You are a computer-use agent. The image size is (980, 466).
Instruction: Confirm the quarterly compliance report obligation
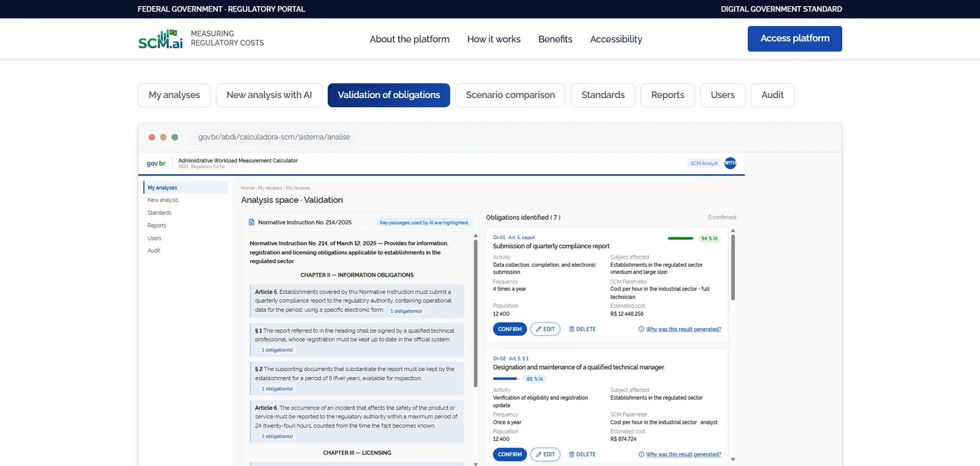click(510, 329)
